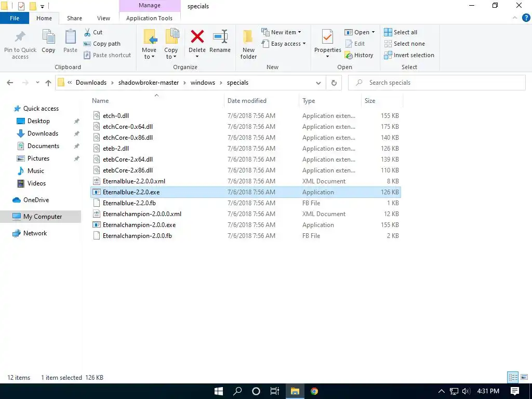The width and height of the screenshot is (532, 399).
Task: Open the File menu tab
Action: coord(14,18)
